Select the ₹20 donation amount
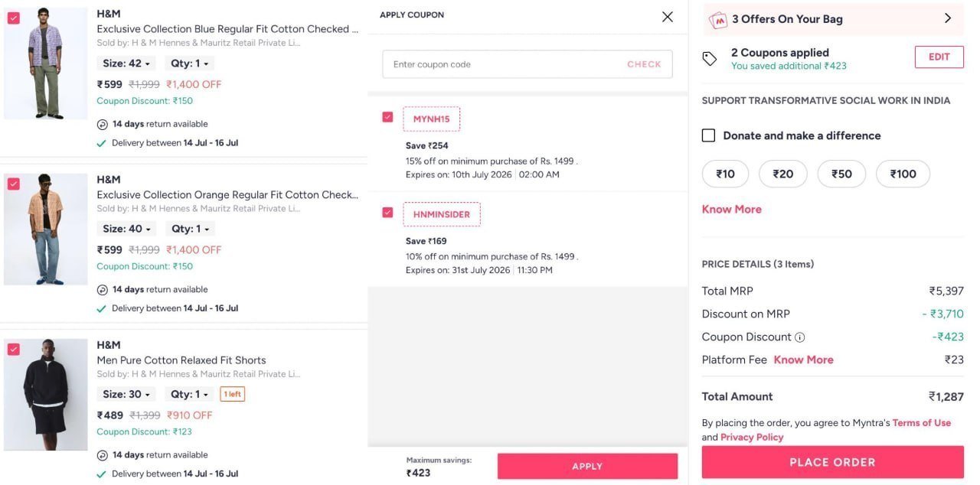 click(x=783, y=174)
